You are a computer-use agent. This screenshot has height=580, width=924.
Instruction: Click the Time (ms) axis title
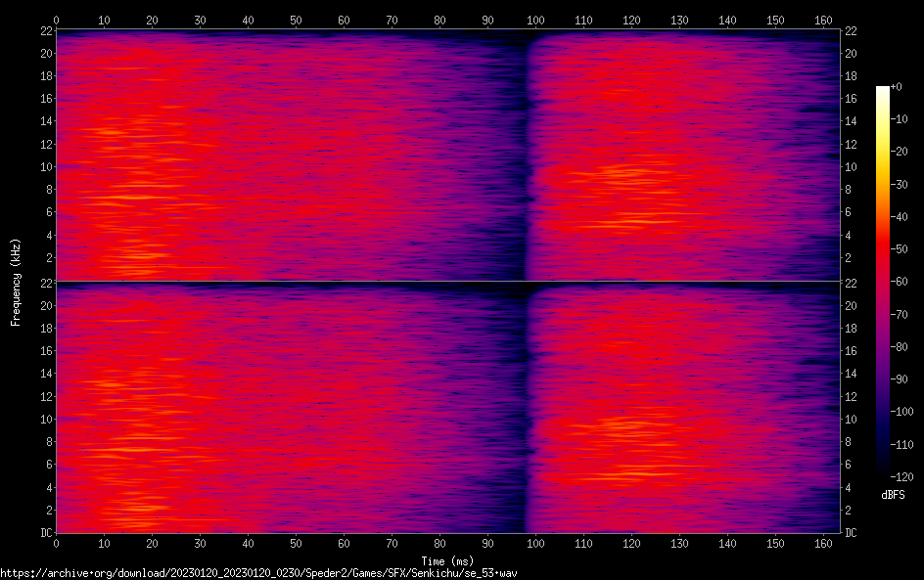point(447,560)
